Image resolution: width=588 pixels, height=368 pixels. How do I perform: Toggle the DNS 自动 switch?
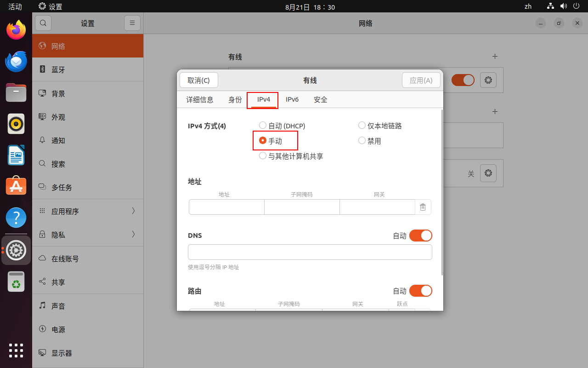click(420, 236)
